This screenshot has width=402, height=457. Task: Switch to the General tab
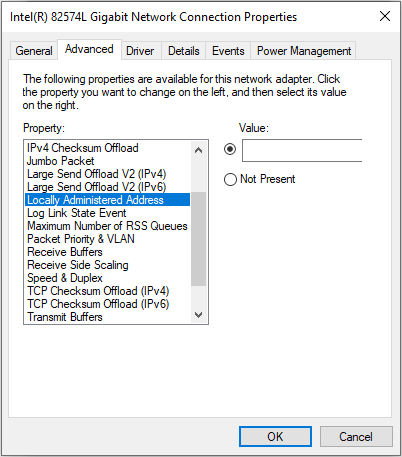(x=34, y=51)
